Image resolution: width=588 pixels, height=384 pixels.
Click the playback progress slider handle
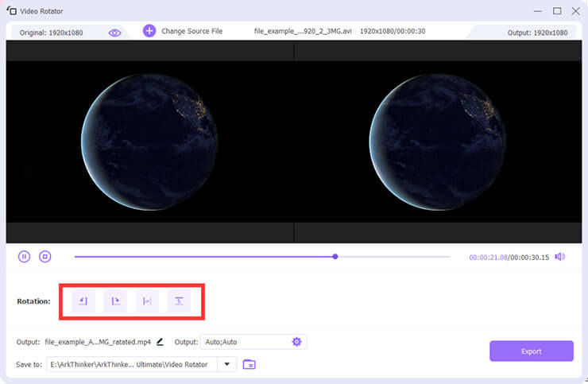point(335,257)
